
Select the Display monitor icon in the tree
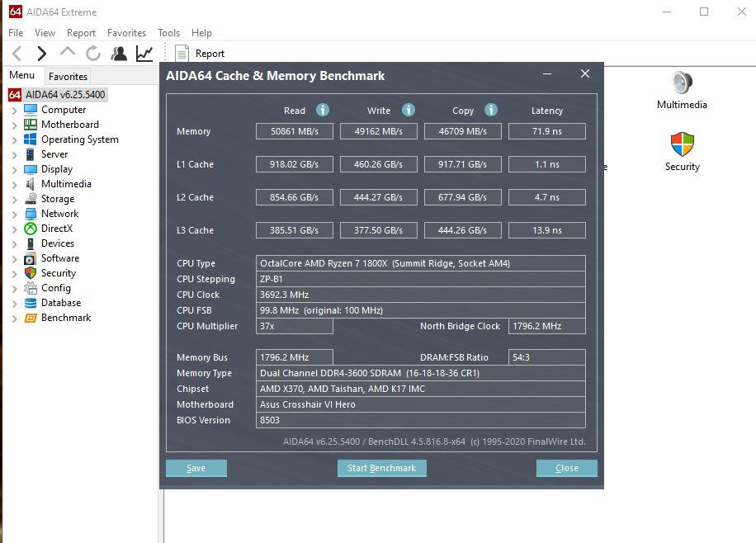click(31, 169)
